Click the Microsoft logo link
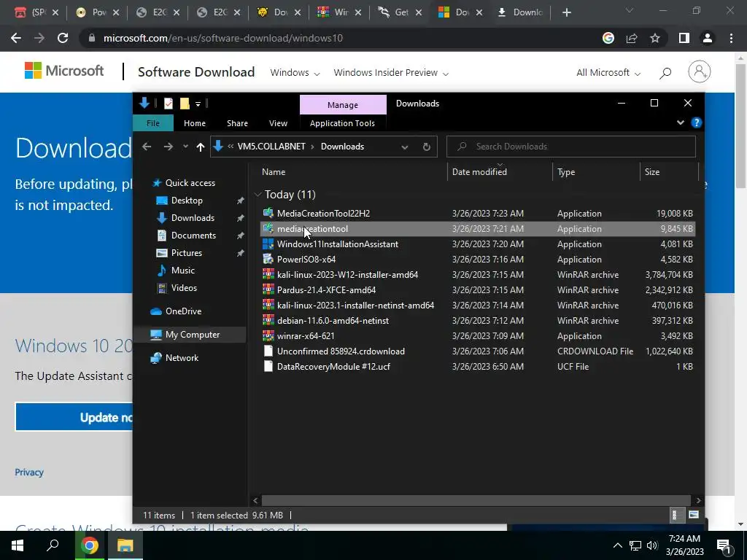747x560 pixels. [64, 71]
